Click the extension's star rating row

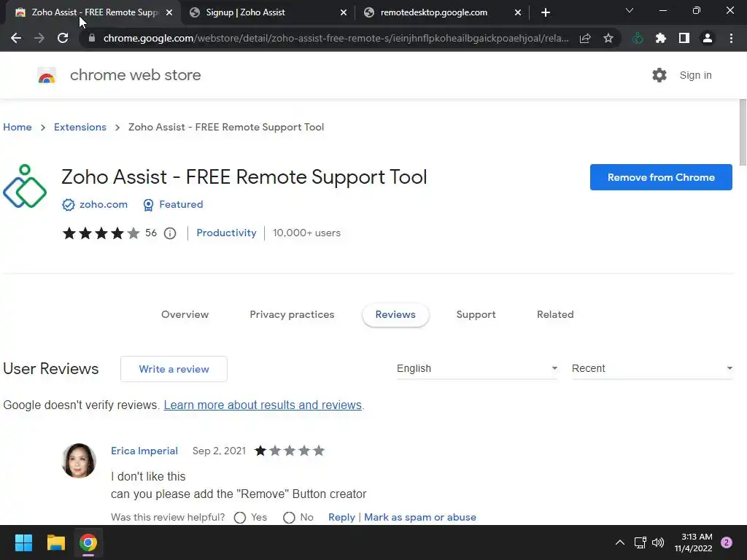(x=101, y=233)
